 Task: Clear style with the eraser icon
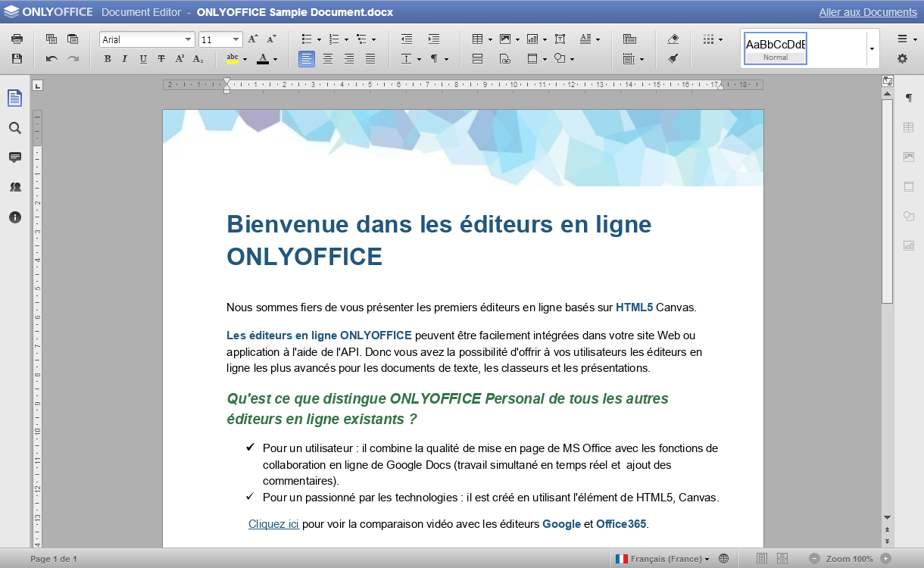click(x=673, y=39)
